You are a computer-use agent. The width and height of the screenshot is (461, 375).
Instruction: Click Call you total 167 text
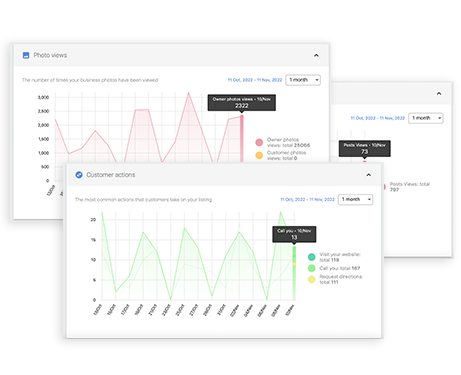340,268
